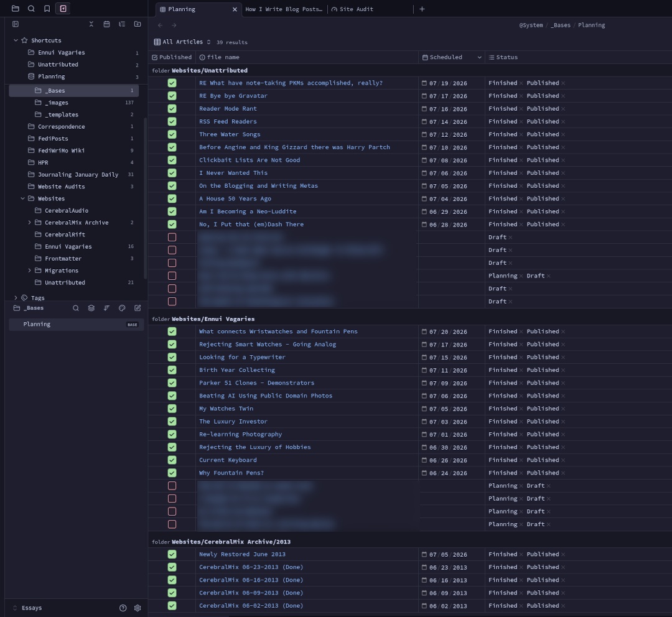The image size is (672, 617).
Task: Search within the _Bases file list
Action: click(x=76, y=308)
